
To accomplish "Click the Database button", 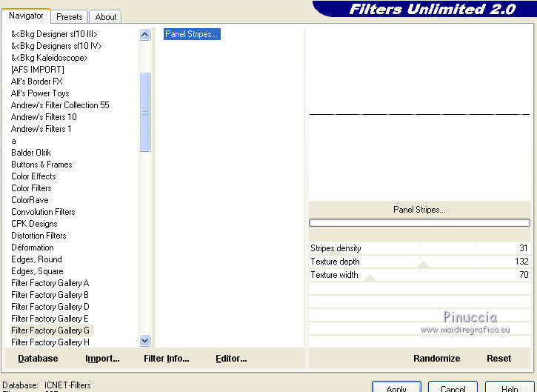I will point(38,359).
